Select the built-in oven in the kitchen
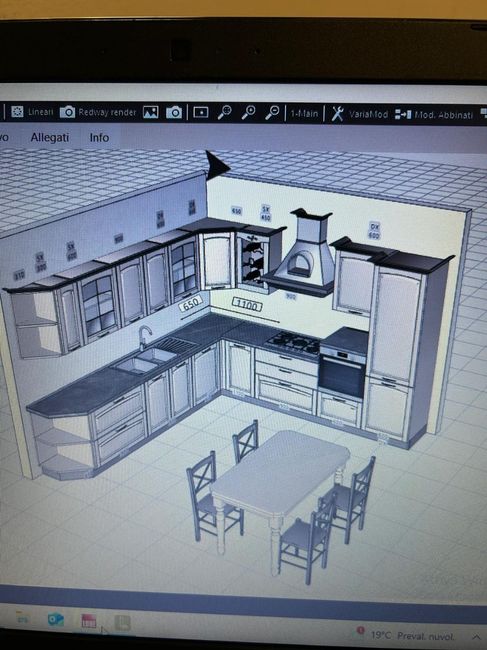Image resolution: width=487 pixels, height=650 pixels. pos(342,371)
